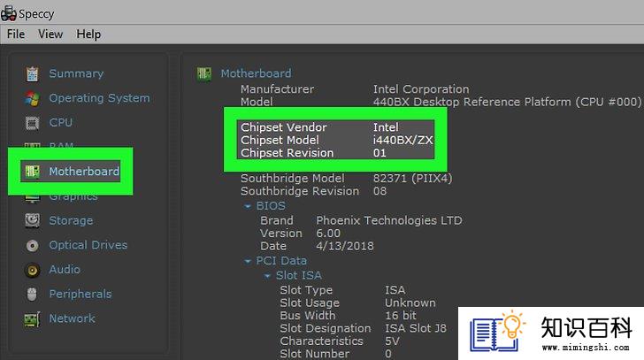Click the BIOS heading text
The height and width of the screenshot is (360, 644).
271,206
